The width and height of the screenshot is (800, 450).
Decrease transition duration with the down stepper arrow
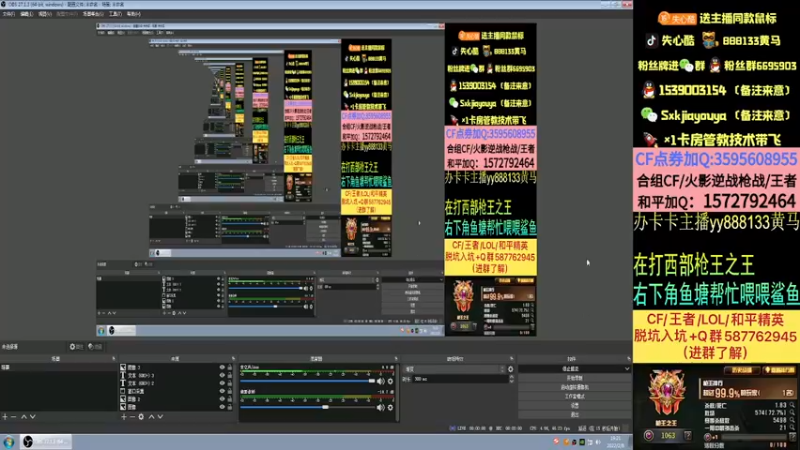click(511, 381)
